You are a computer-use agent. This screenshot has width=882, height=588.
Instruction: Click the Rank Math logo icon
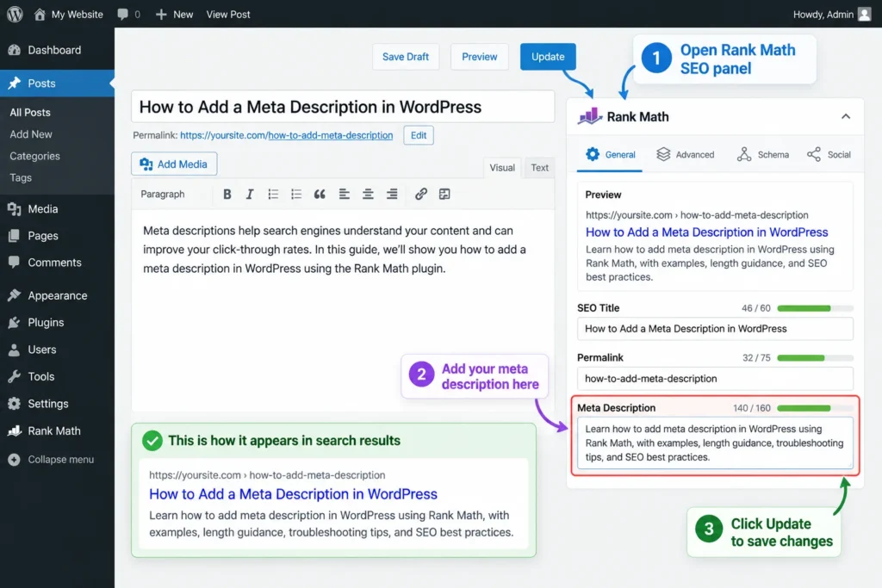click(589, 116)
